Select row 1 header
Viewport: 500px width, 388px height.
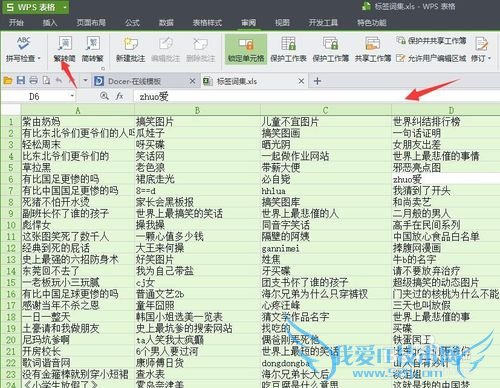point(11,122)
